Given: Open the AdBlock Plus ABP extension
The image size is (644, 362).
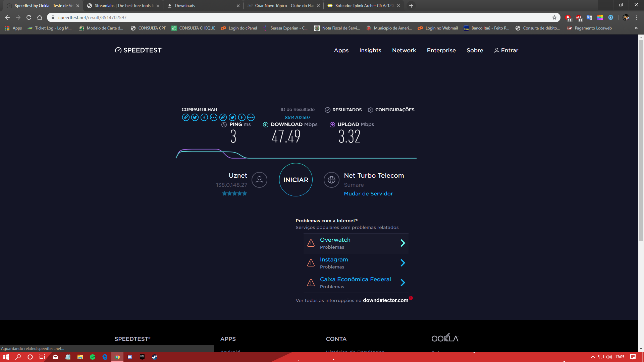Looking at the screenshot, I should [x=579, y=18].
